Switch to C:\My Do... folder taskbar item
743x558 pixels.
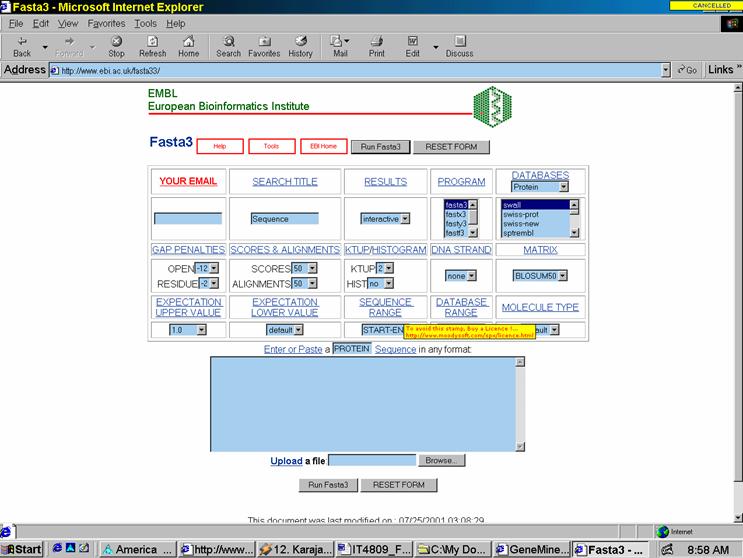[453, 549]
